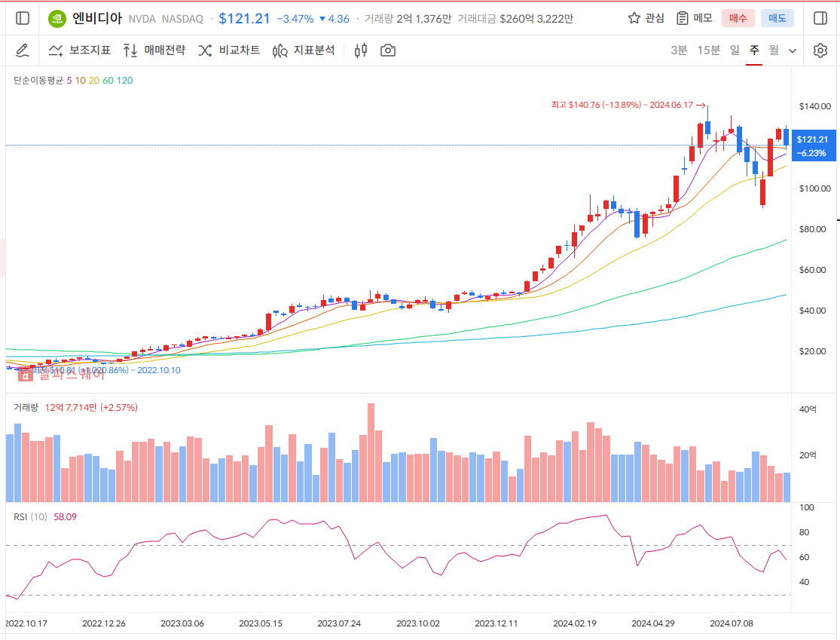840x640 pixels.
Task: Add stock to watchlist with star icon
Action: coord(634,18)
